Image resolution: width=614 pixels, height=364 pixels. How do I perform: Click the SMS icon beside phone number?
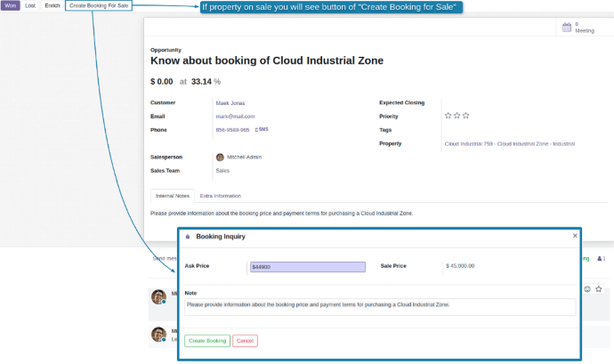point(262,130)
